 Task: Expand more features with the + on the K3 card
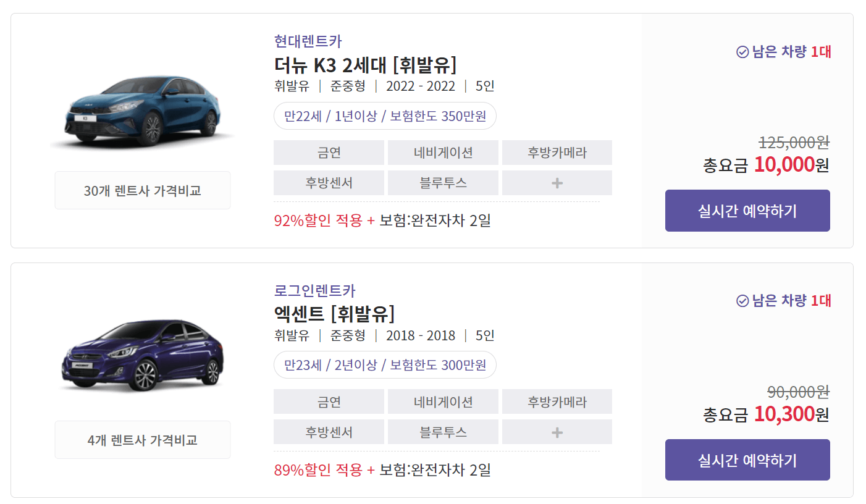pyautogui.click(x=557, y=182)
